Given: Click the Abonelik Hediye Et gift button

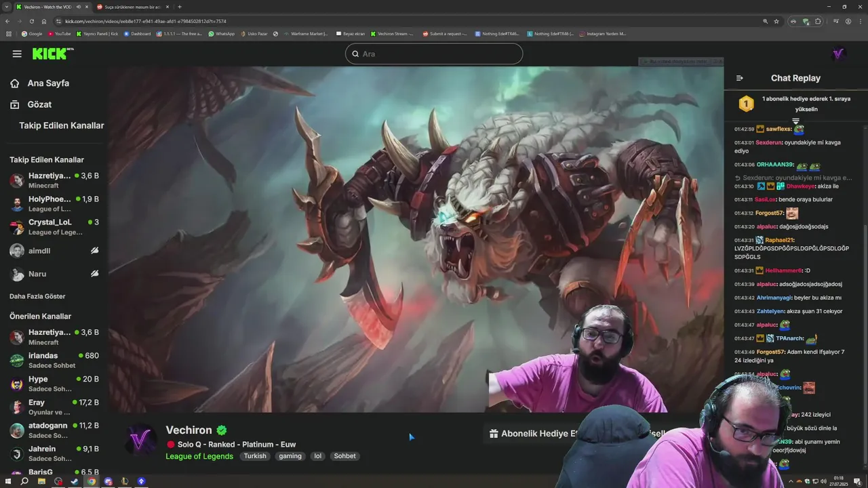Looking at the screenshot, I should 533,434.
